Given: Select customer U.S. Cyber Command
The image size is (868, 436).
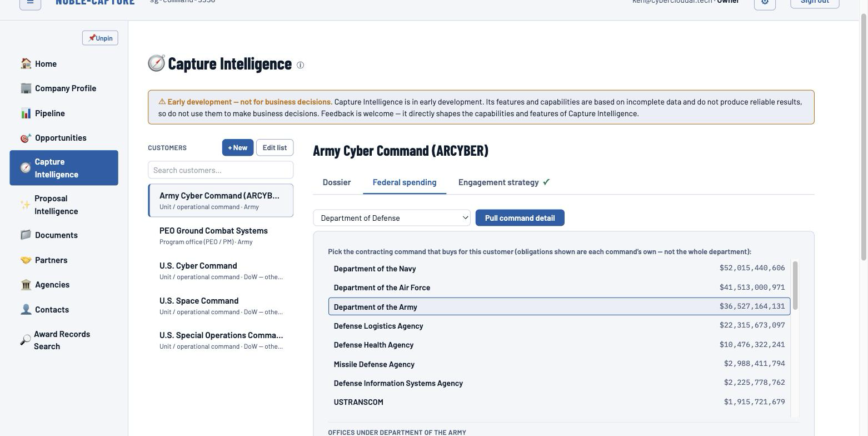Looking at the screenshot, I should click(x=221, y=271).
